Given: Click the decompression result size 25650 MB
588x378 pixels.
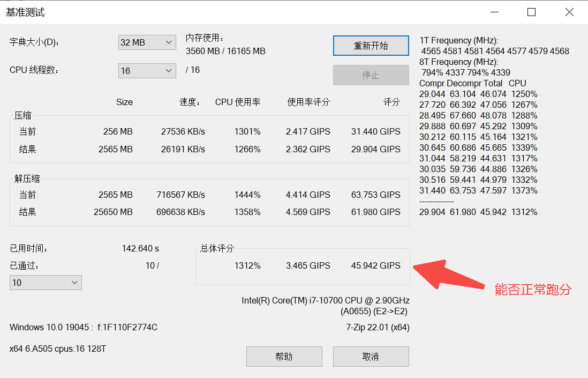Looking at the screenshot, I should (x=113, y=212).
